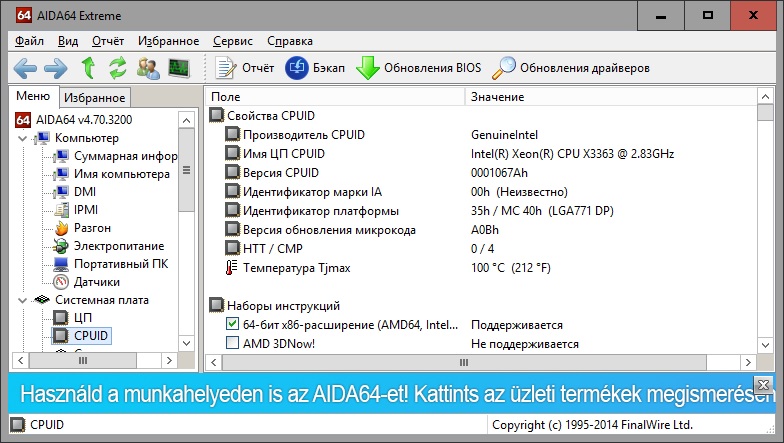Close the advertisement banner
The width and height of the screenshot is (784, 443).
click(764, 385)
